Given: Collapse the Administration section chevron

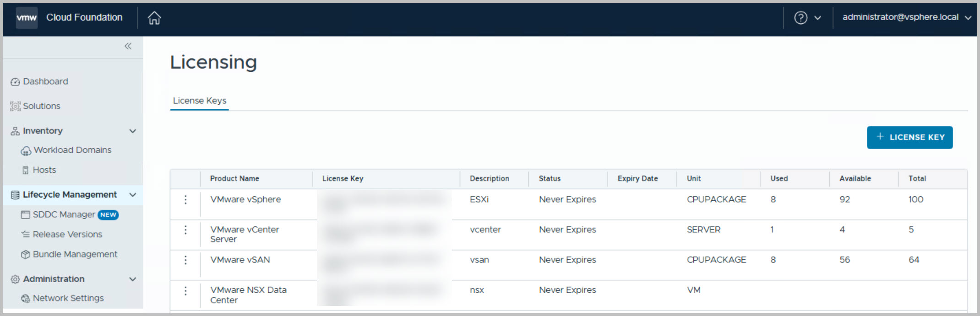Looking at the screenshot, I should (133, 279).
